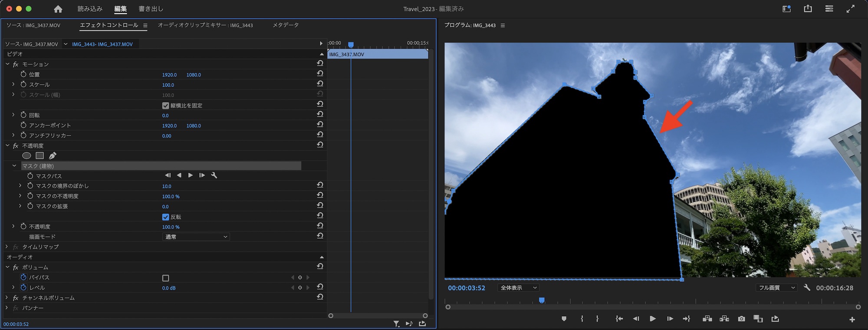
Task: Expand the タイムリマップ section
Action: coord(7,247)
